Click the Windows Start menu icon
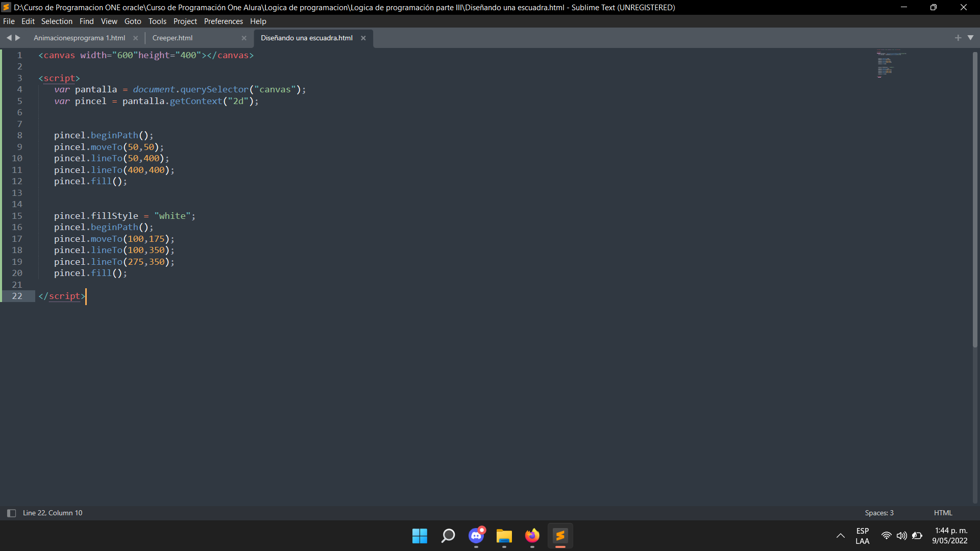 [x=419, y=536]
